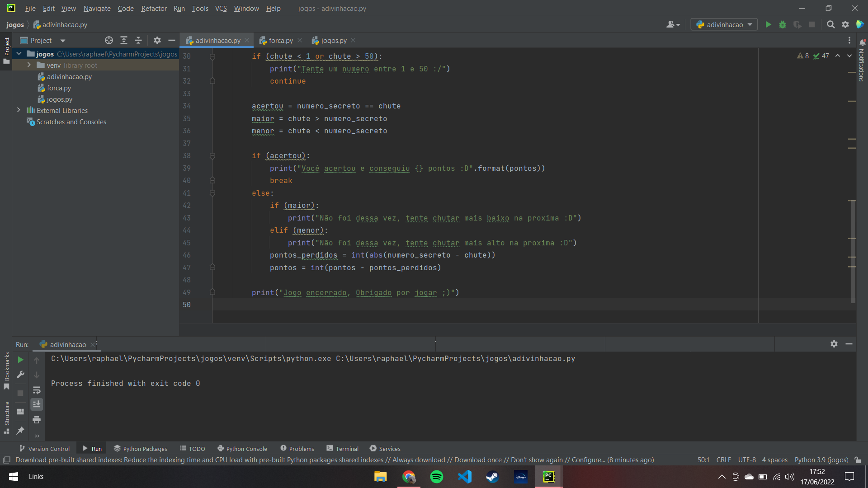Click the Bookmark icon in left sidebar
This screenshot has height=488, width=868.
(x=8, y=387)
